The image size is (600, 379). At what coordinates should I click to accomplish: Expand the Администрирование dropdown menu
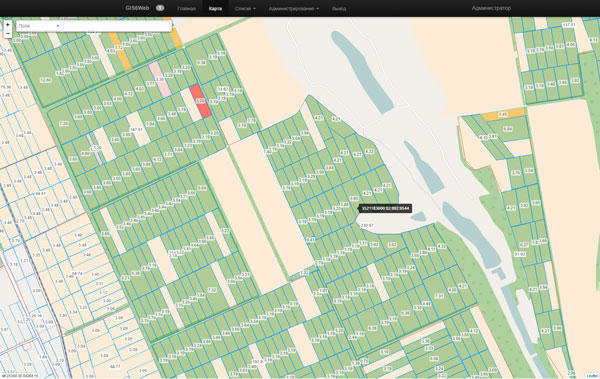293,8
